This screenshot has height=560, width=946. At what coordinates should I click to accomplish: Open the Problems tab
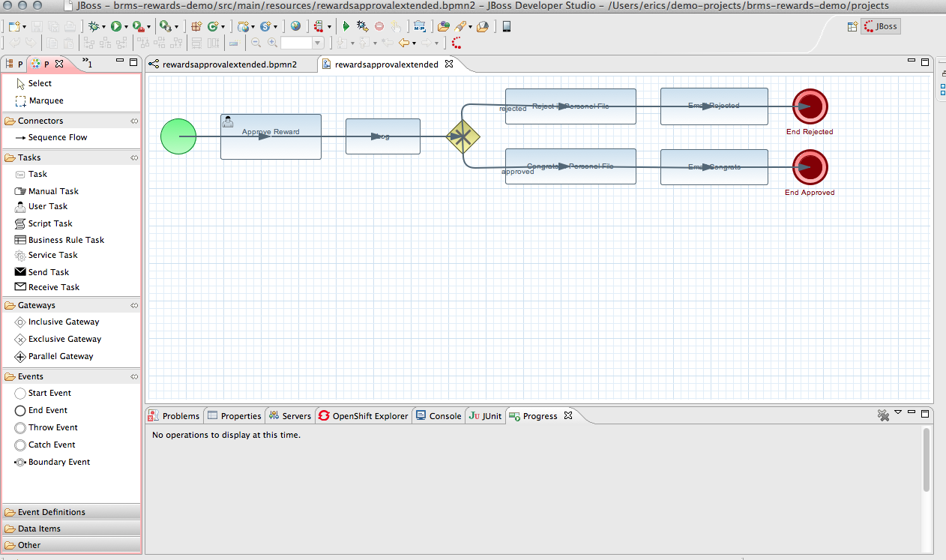[x=175, y=416]
